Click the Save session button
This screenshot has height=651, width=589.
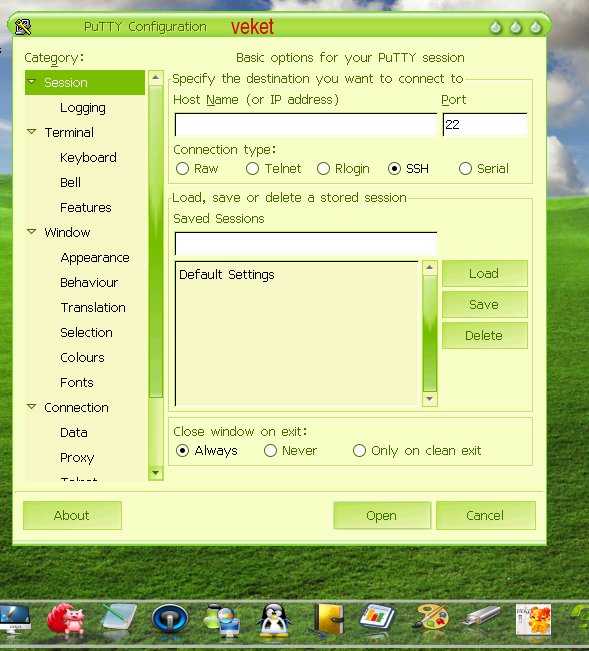click(485, 304)
